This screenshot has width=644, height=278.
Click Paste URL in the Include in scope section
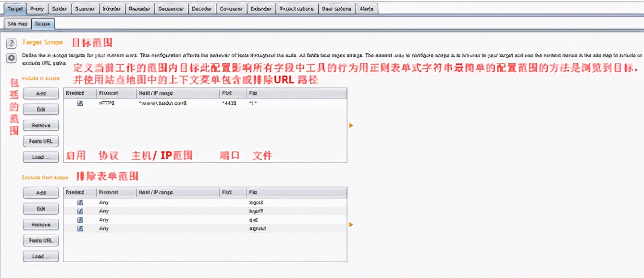click(41, 141)
